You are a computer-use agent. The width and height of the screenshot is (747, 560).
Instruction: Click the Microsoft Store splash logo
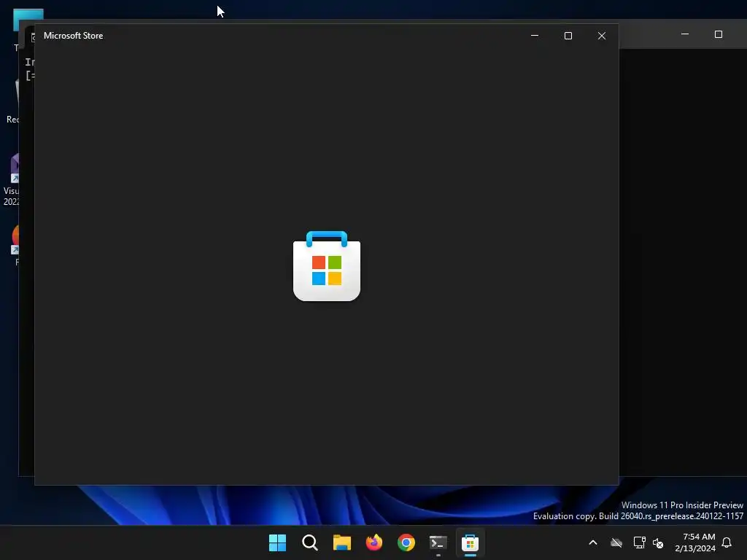pyautogui.click(x=327, y=266)
